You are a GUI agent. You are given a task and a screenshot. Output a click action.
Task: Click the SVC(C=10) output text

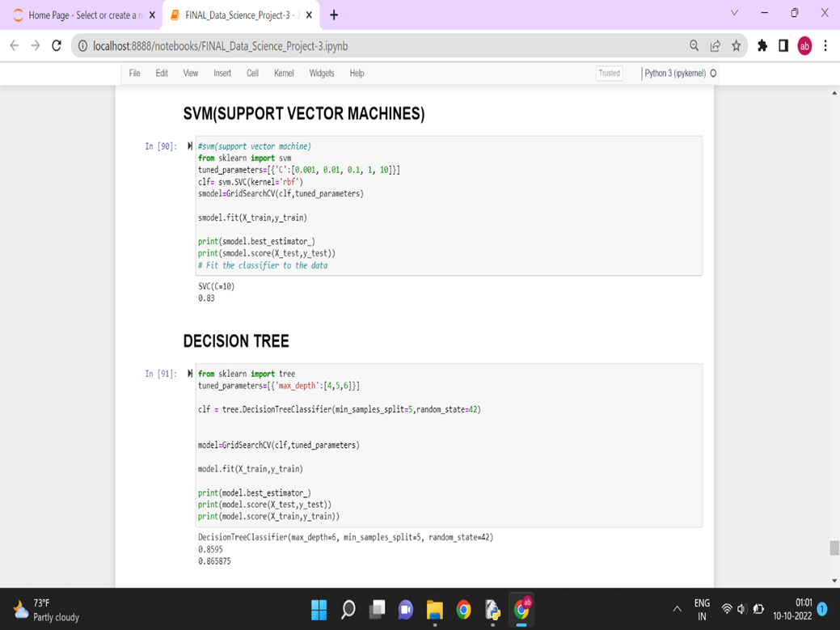[217, 286]
